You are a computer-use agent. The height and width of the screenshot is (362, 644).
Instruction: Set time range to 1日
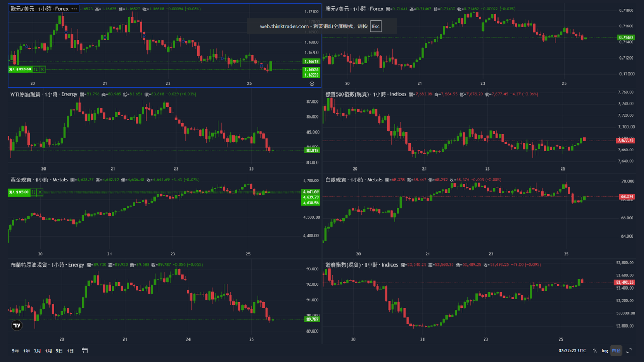(70, 351)
